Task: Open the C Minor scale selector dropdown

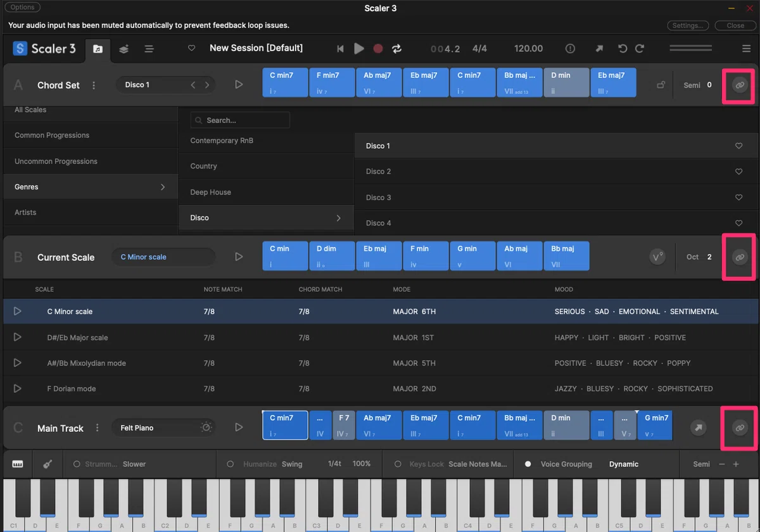Action: (x=163, y=257)
